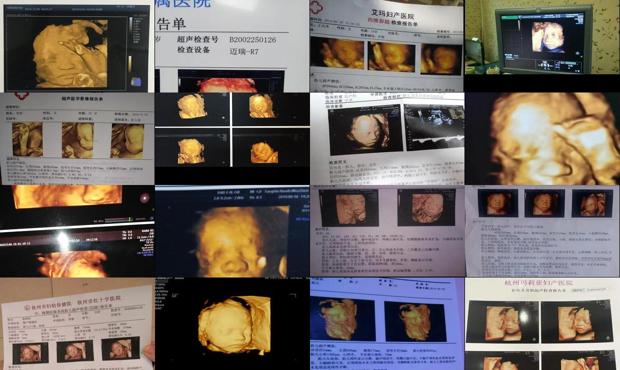The image size is (620, 370).
Task: Click the four-quadrant fetal ultrasound view
Action: (x=232, y=130)
